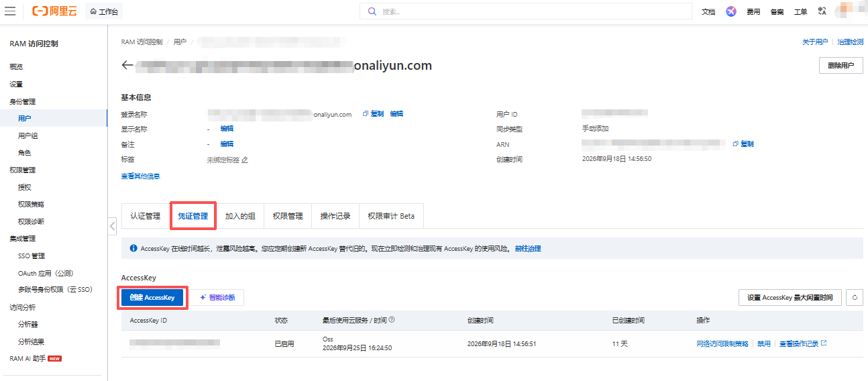Click RAM 访问控制 breadcrumb
Screen dimensions: 868x381
tap(142, 42)
